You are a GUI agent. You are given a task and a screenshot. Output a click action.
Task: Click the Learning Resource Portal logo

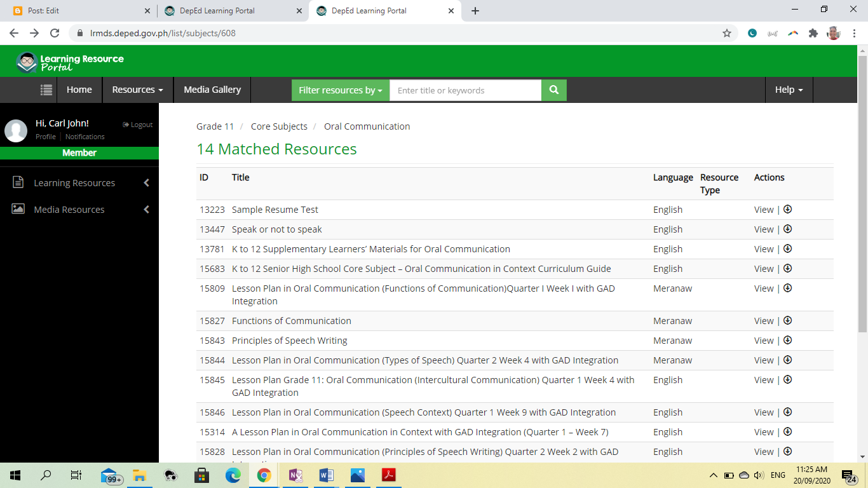(70, 61)
